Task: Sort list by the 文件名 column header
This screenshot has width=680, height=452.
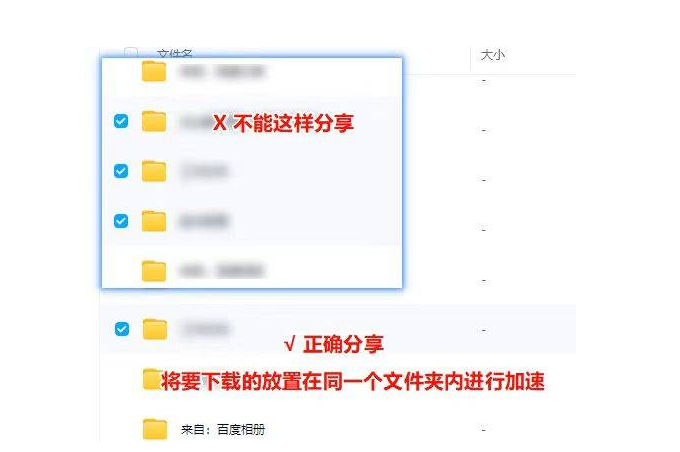Action: [x=175, y=53]
